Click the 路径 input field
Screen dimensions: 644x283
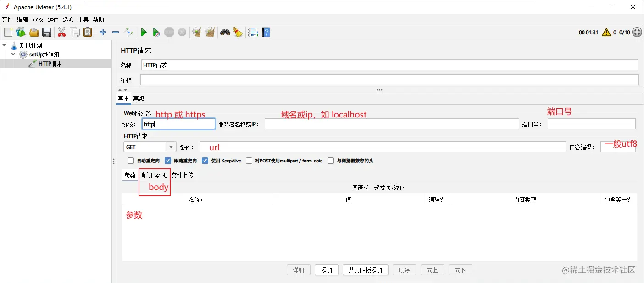[x=383, y=147]
